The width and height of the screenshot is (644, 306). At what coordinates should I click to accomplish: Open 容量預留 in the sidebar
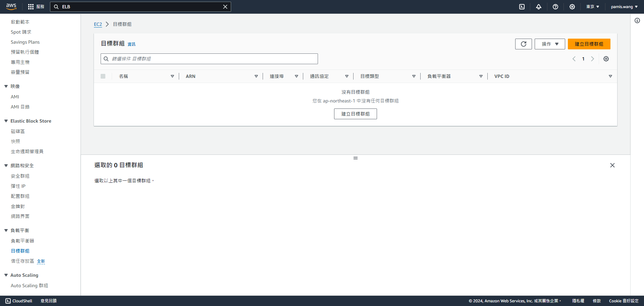[20, 72]
